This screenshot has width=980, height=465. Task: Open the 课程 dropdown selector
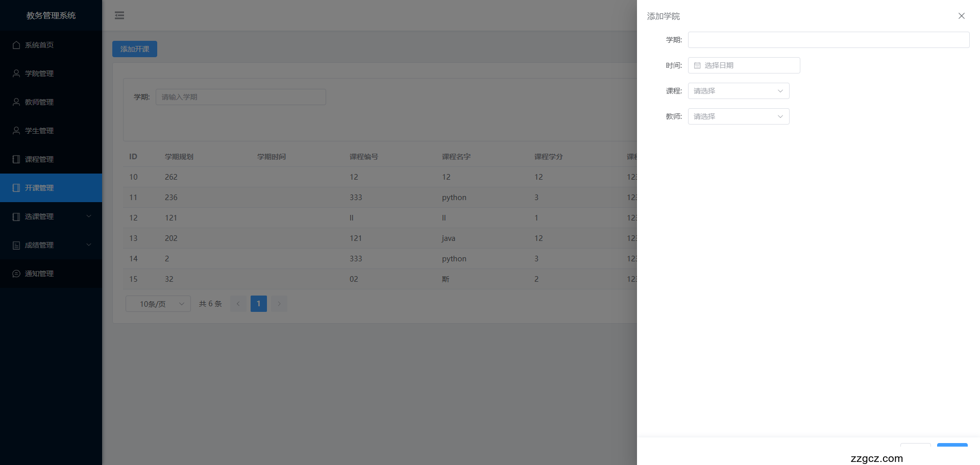tap(738, 91)
